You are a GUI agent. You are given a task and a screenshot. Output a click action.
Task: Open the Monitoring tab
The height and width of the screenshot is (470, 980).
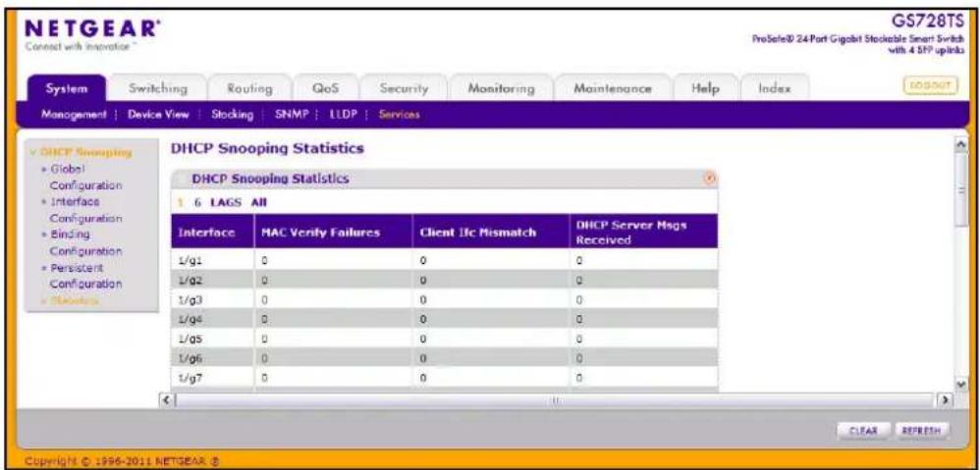(501, 88)
